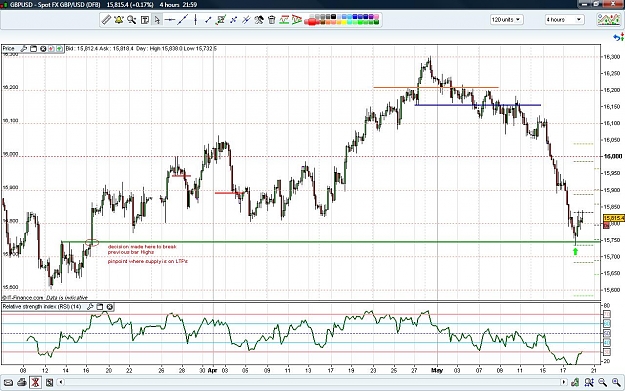Click the green up arrow chart marker

click(x=575, y=251)
